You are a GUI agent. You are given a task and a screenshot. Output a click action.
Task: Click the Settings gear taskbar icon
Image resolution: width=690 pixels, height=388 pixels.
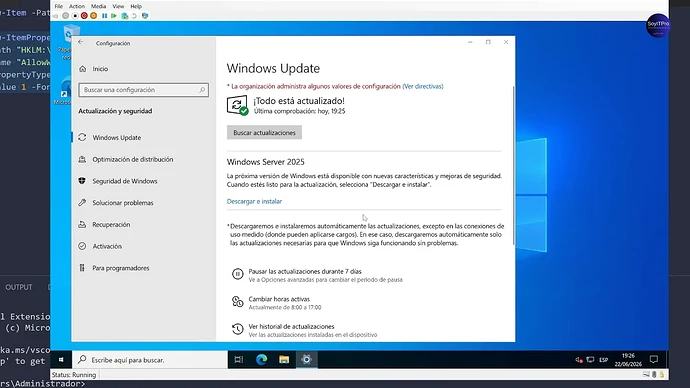click(307, 360)
